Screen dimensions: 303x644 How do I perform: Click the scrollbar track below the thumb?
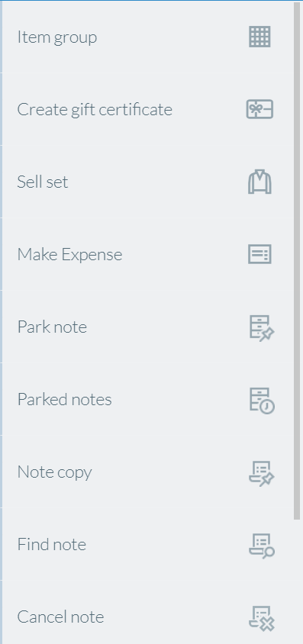(298, 582)
